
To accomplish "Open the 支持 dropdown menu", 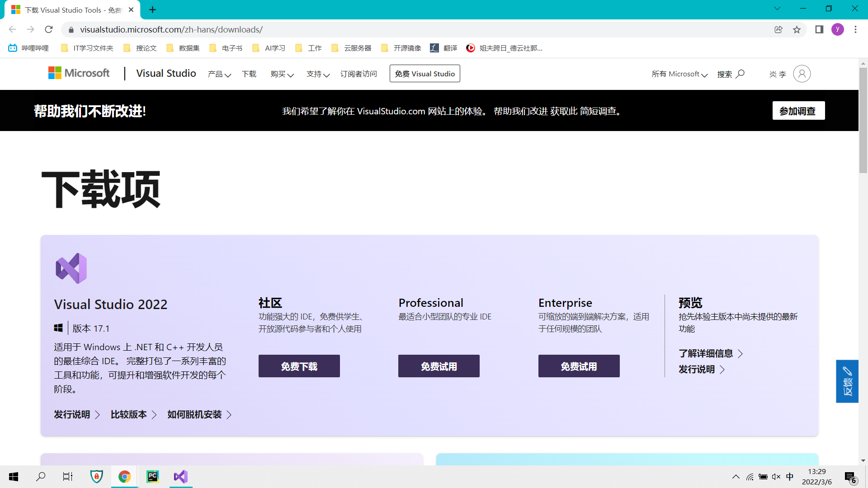I will (318, 74).
